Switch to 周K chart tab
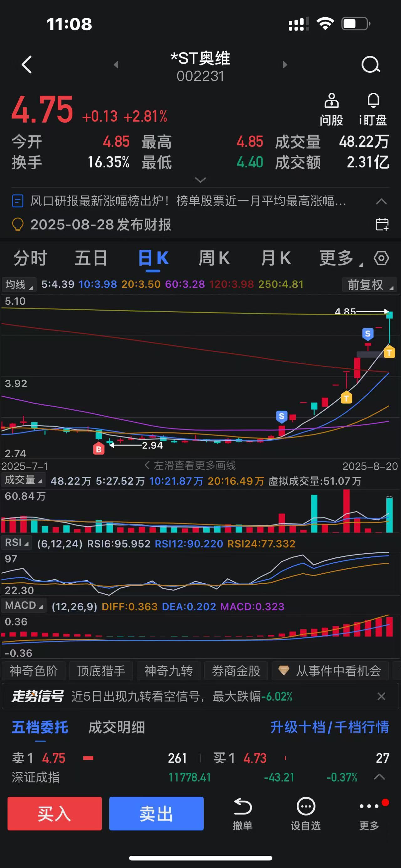 pos(214,258)
